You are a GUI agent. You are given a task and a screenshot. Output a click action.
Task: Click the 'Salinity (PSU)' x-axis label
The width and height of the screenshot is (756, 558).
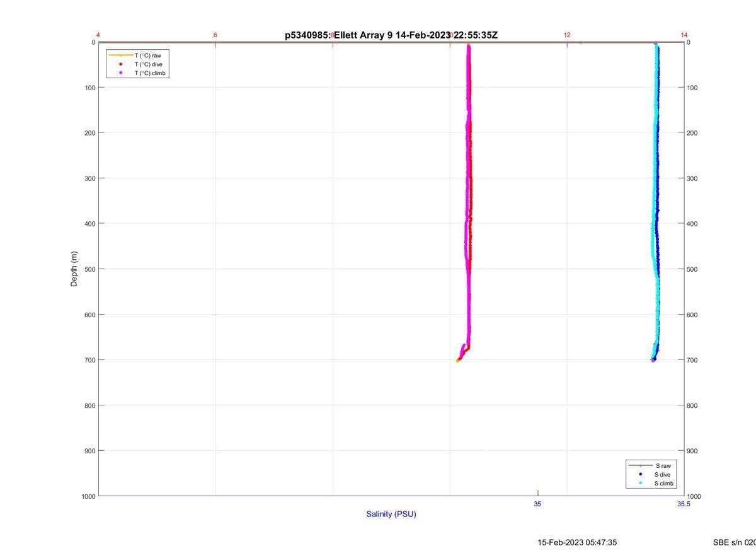[391, 514]
